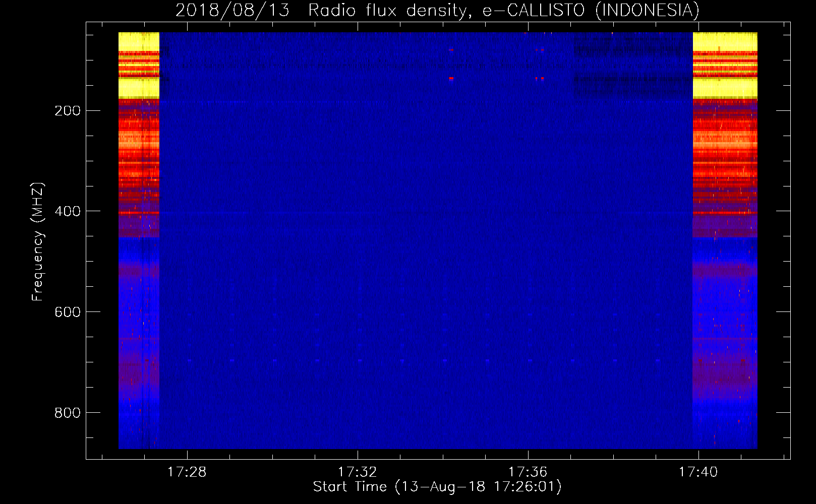Click the 400 frequency tick label
The image size is (816, 504).
68,212
